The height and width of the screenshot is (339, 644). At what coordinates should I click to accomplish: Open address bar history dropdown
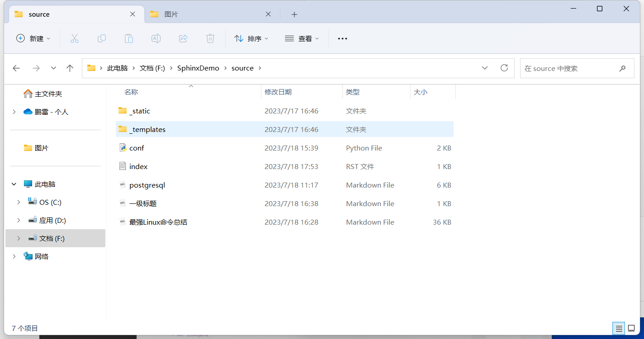tap(485, 68)
